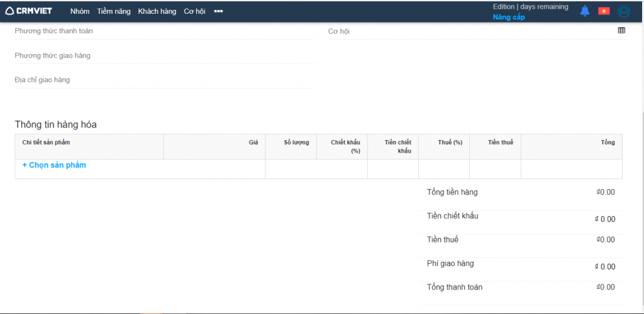
Task: Click into the Cơ hội form field
Action: pos(472,31)
